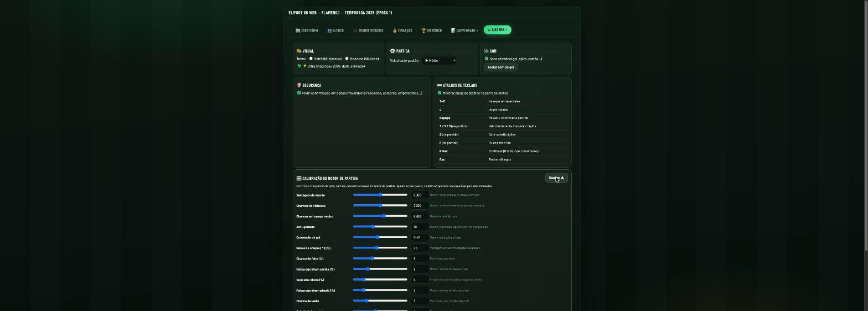Adjust the Faltas que viram cartão slider
Screen dimensions: 868x311
[x=380, y=269]
